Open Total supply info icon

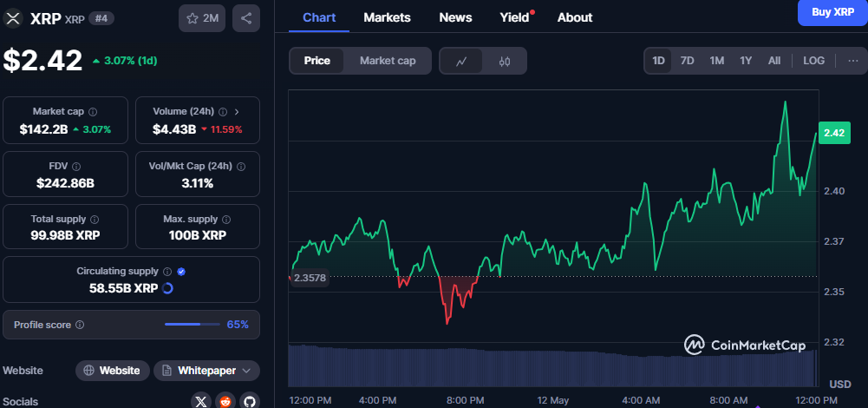95,220
